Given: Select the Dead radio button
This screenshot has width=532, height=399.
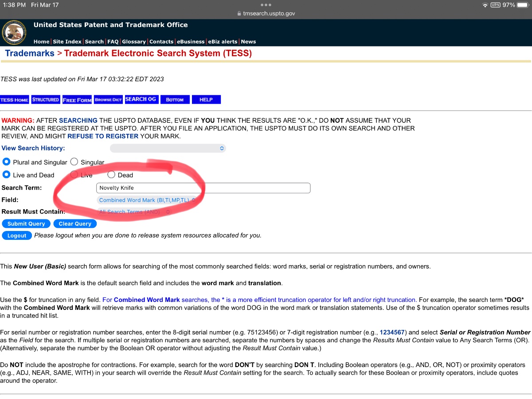Looking at the screenshot, I should (111, 175).
